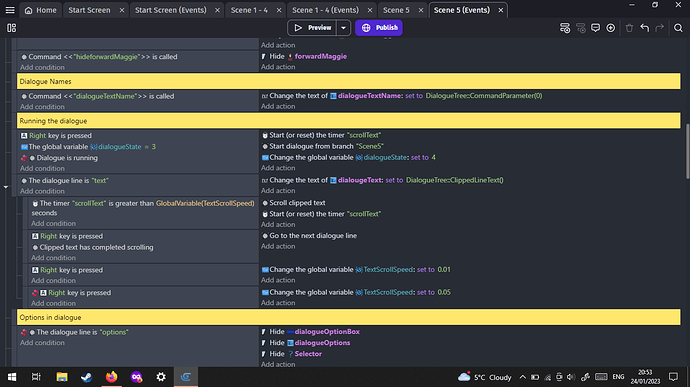The height and width of the screenshot is (387, 690).
Task: Open Task View on taskbar
Action: point(36,377)
